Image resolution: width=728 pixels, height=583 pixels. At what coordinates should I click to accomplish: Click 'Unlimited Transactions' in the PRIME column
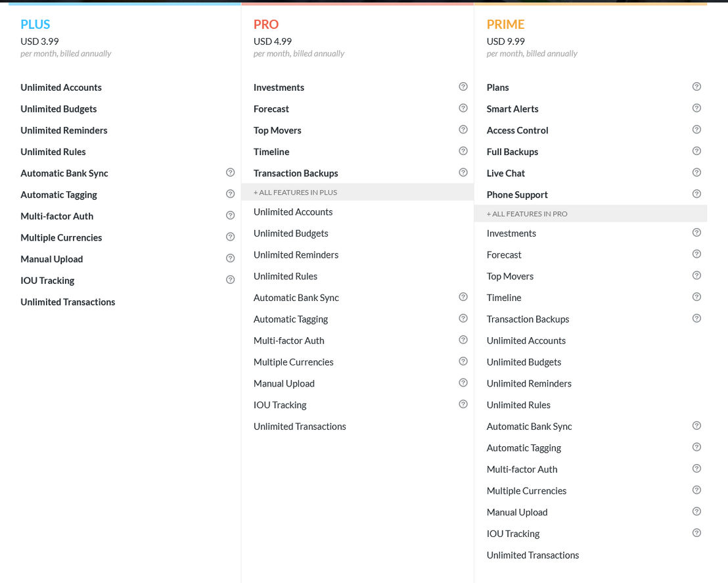click(533, 555)
